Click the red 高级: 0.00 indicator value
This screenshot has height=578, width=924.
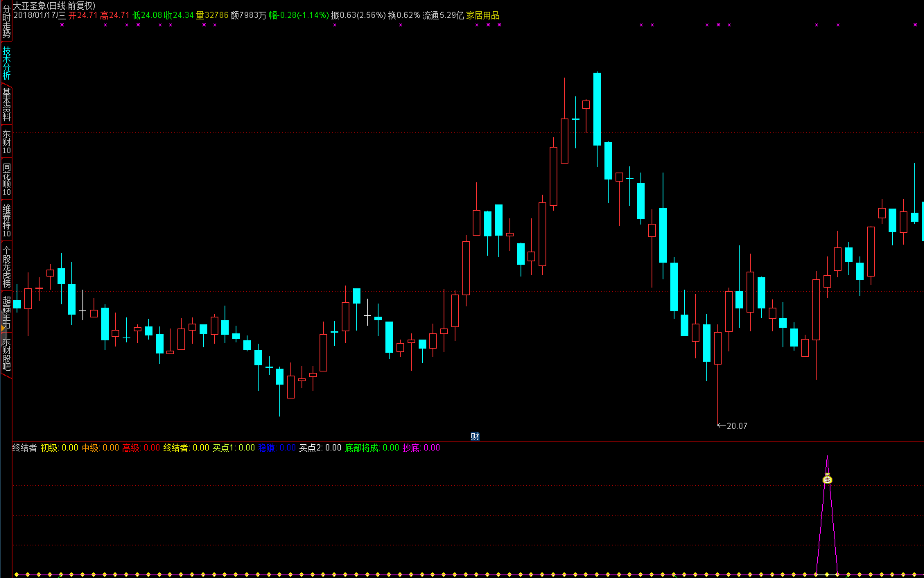(x=141, y=448)
